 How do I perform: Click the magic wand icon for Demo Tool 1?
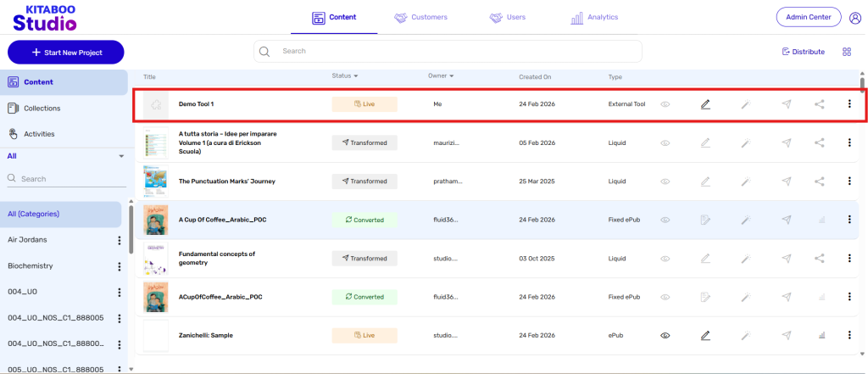745,104
